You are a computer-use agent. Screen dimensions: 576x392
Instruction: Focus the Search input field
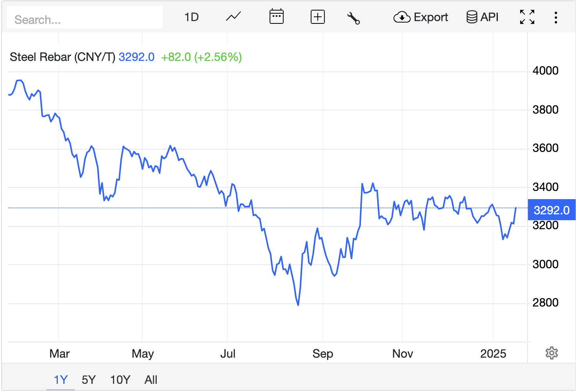pyautogui.click(x=85, y=19)
